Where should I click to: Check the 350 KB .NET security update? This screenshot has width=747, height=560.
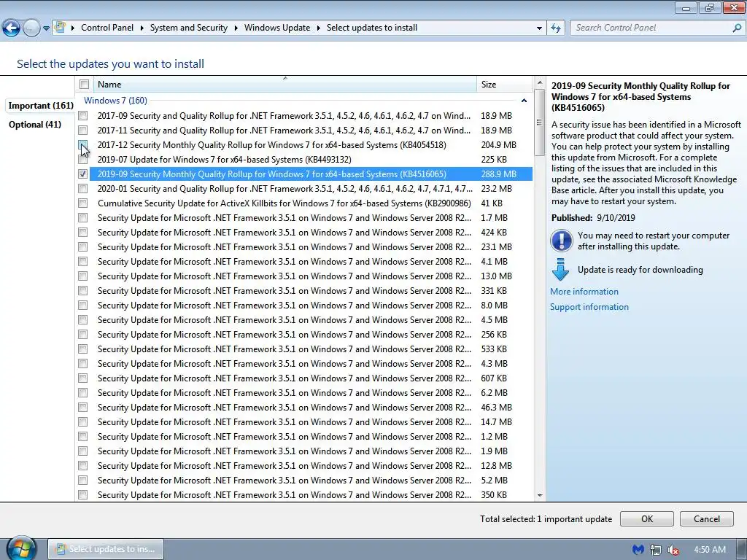tap(83, 495)
